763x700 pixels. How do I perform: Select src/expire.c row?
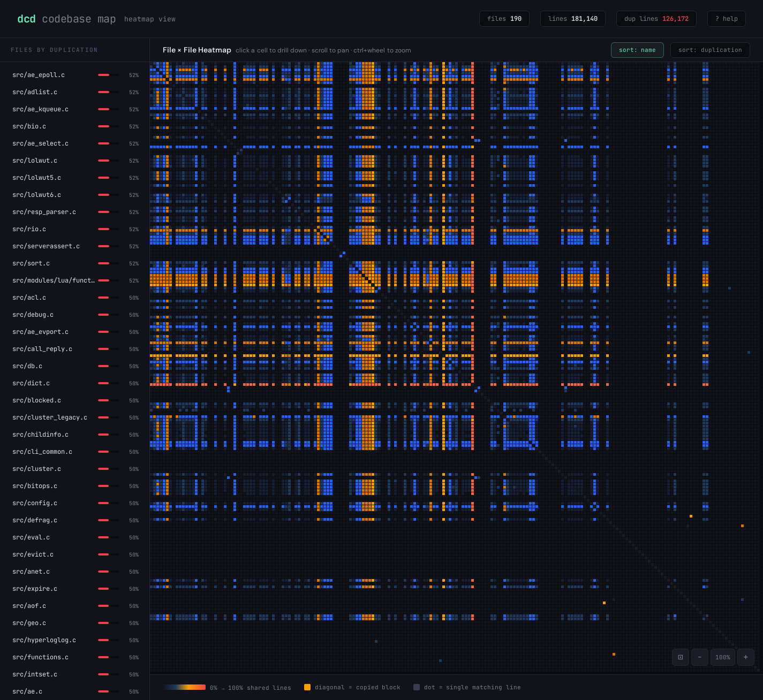tap(75, 589)
